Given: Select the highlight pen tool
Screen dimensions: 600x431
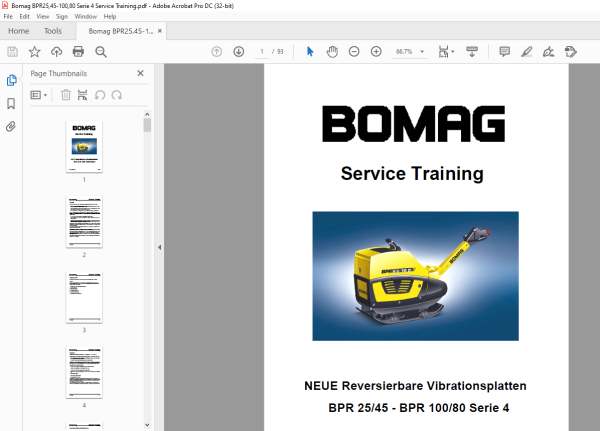Looking at the screenshot, I should [527, 52].
